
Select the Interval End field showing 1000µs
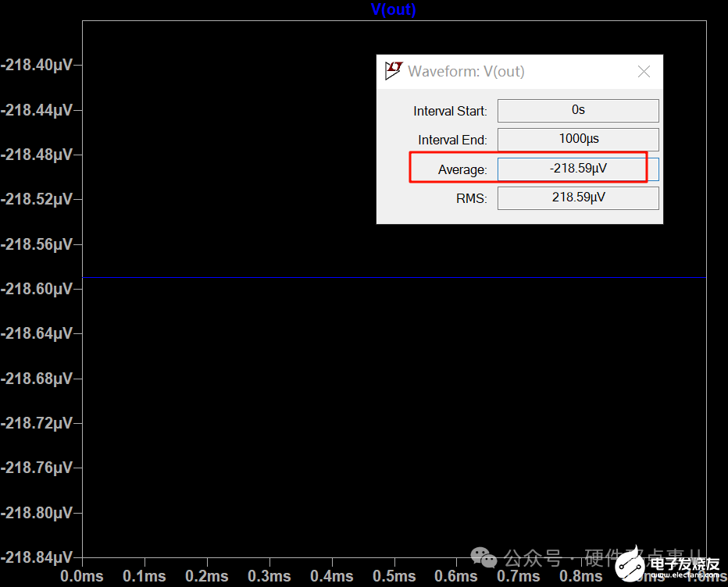click(578, 139)
